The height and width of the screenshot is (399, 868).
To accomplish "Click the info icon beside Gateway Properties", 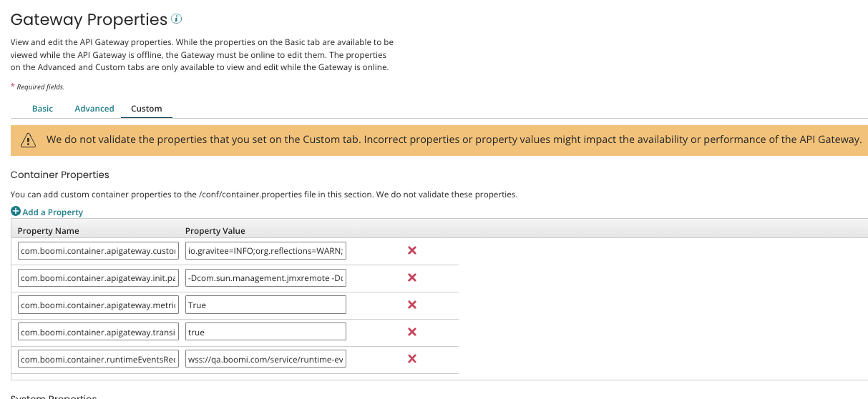I will 177,19.
